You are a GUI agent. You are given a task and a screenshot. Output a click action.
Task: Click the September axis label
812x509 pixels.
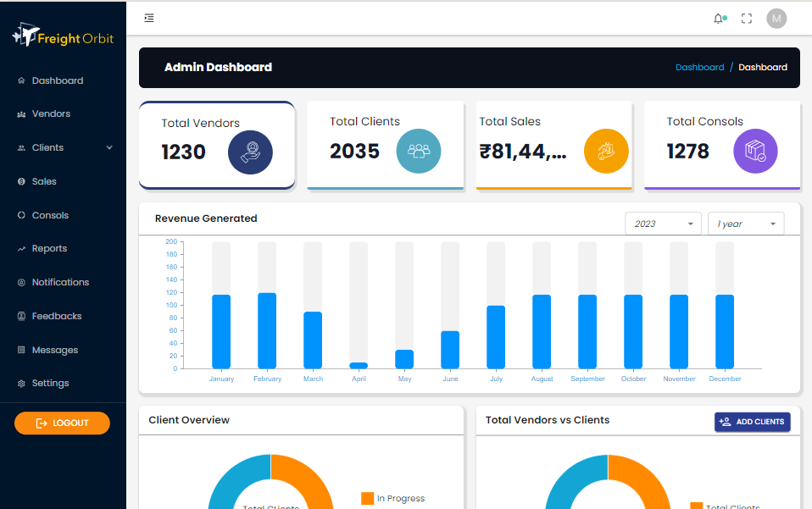(587, 379)
